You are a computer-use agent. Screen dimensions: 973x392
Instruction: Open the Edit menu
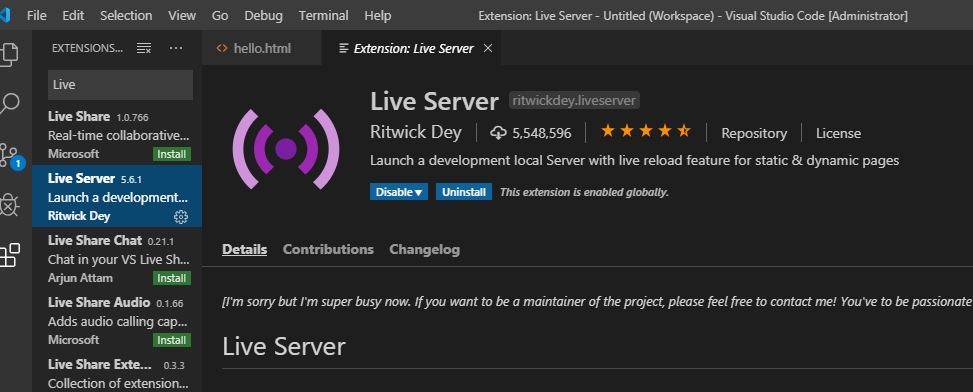[x=73, y=16]
